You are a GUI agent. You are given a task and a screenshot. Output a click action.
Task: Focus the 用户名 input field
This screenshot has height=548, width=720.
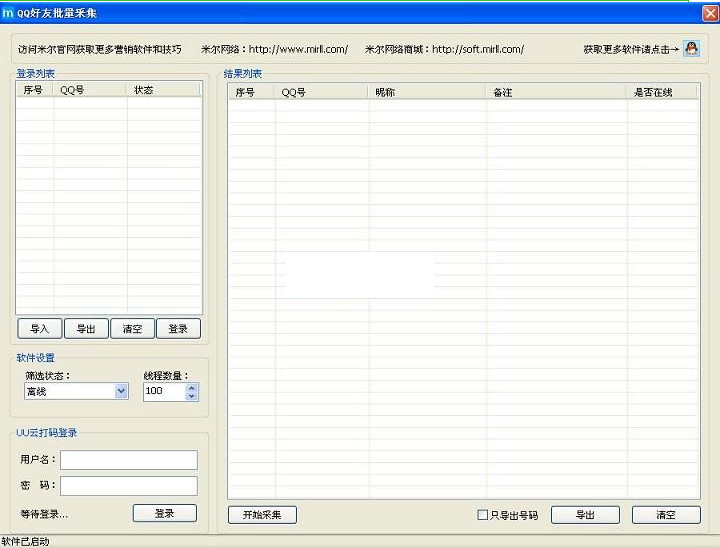tap(129, 460)
